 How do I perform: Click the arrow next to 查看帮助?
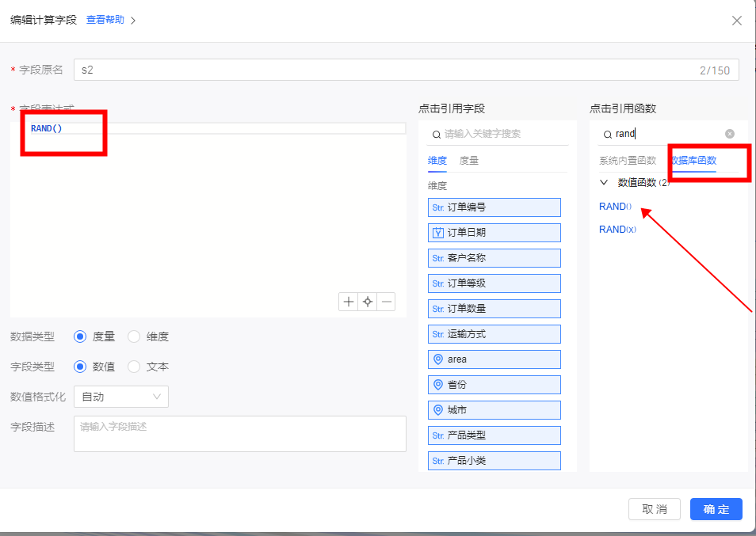coord(133,21)
